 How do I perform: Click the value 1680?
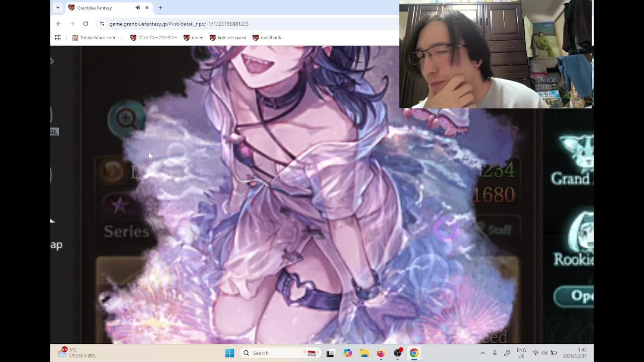[x=494, y=195]
